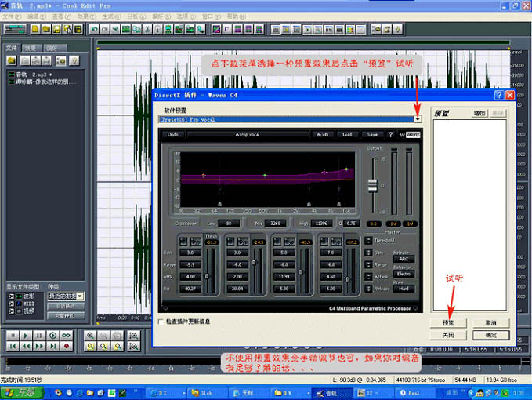Toggle the MIDI file type checkbox
The height and width of the screenshot is (400, 532).
(11, 304)
